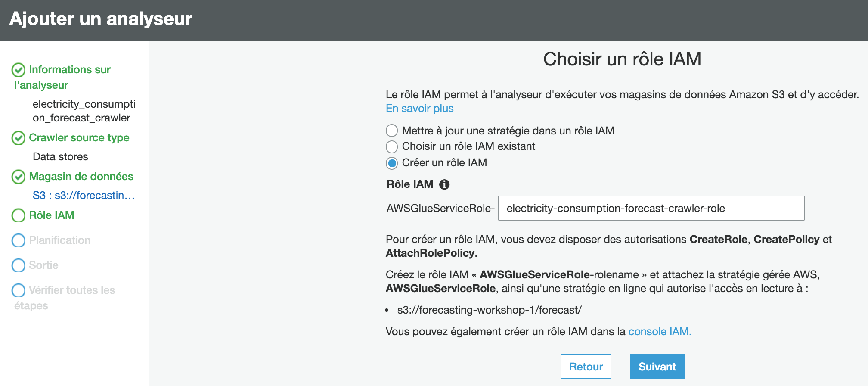Screen dimensions: 868x386
Task: Select Choisir un rôle IAM existant option
Action: pos(392,147)
